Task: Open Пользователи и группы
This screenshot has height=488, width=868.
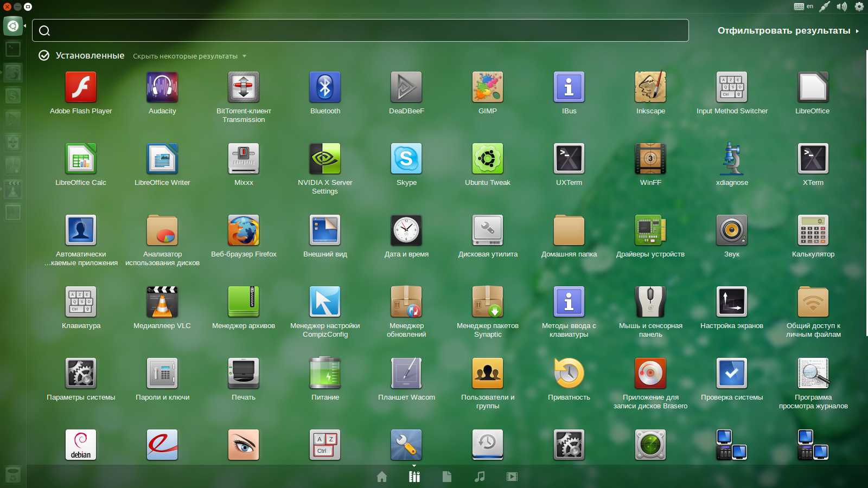Action: pos(488,374)
